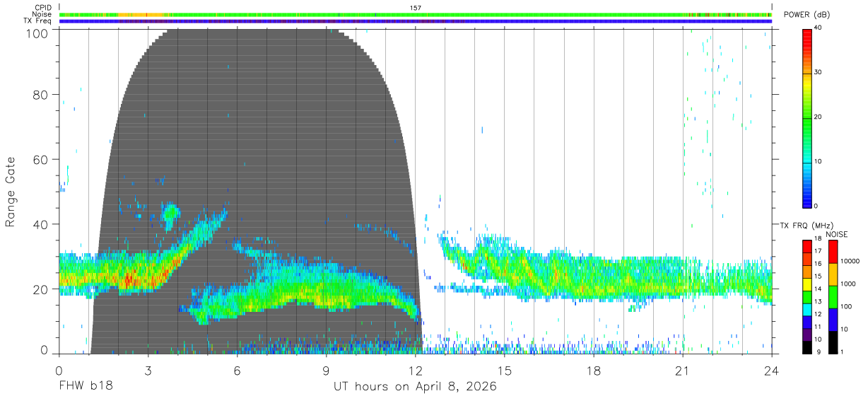
Task: Click x-axis tick label '21'
Action: [x=683, y=371]
